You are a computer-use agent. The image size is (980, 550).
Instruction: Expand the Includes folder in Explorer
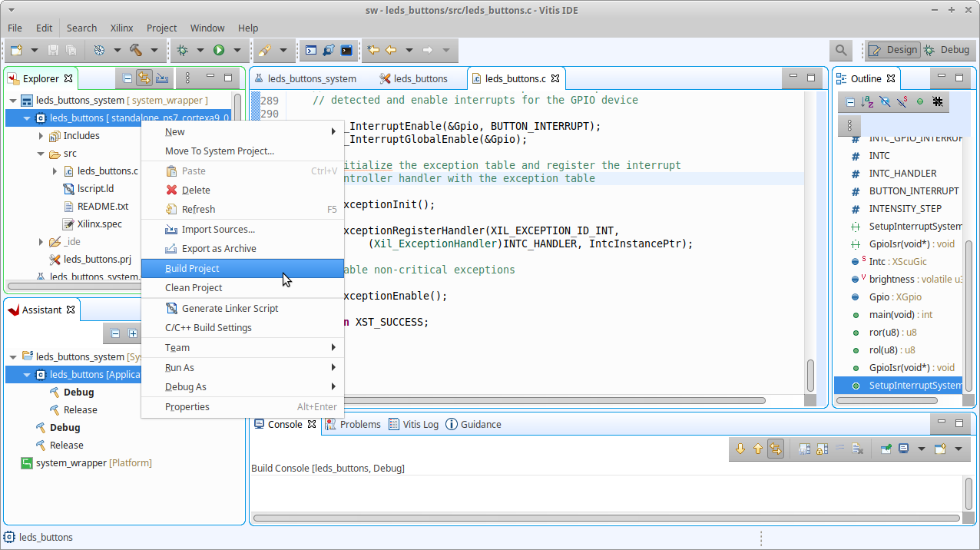coord(41,136)
